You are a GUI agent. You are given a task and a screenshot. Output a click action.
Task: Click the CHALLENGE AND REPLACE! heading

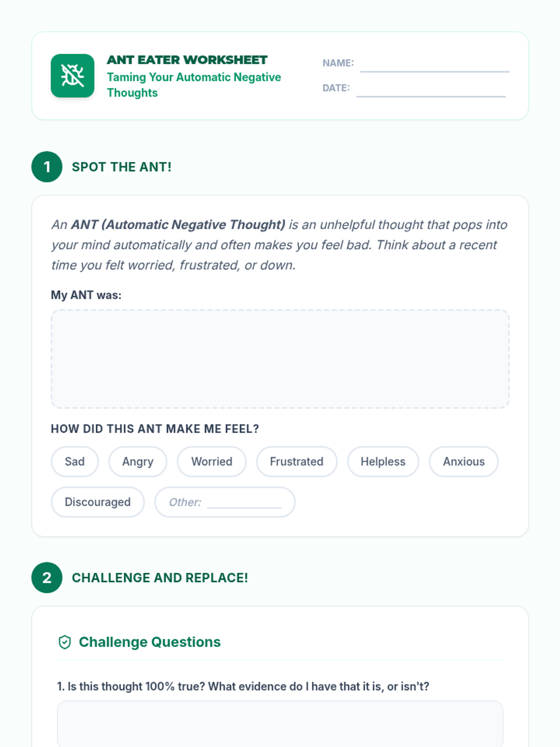click(x=160, y=578)
